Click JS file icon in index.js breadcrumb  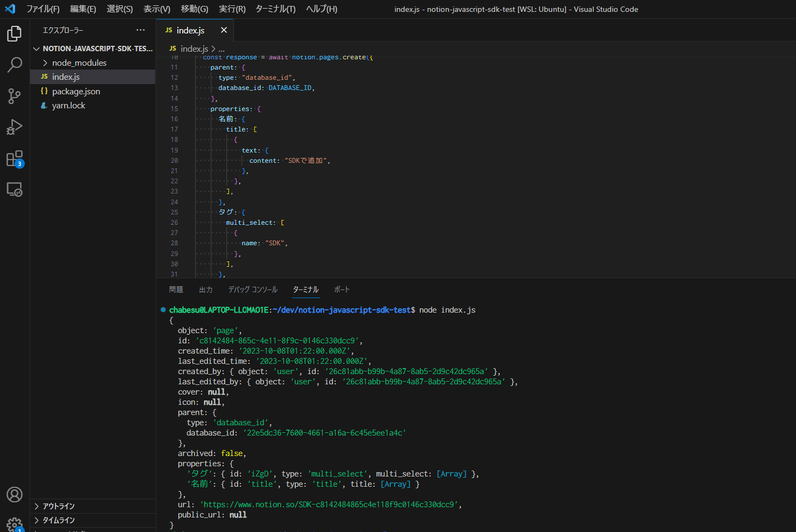click(172, 49)
